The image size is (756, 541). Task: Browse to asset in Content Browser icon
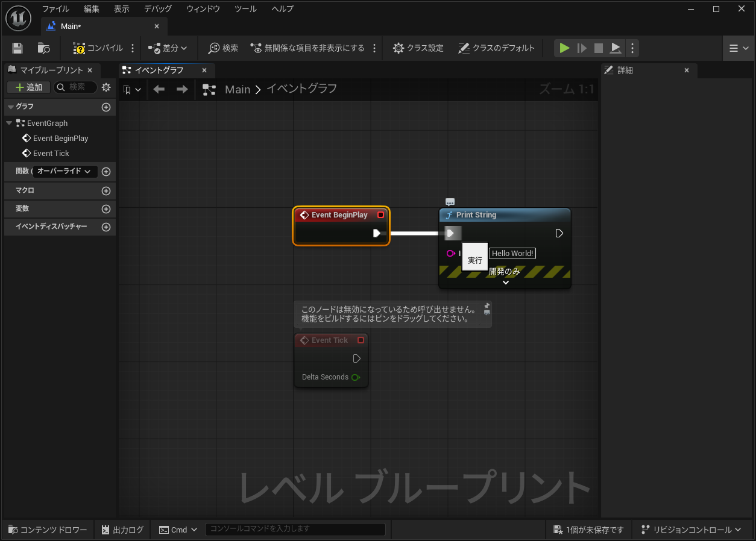tap(43, 48)
